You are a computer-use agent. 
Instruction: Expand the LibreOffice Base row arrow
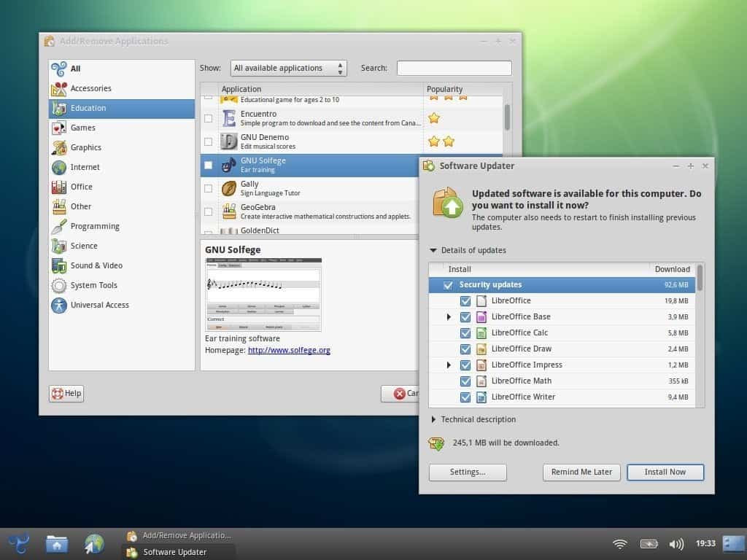pyautogui.click(x=449, y=316)
